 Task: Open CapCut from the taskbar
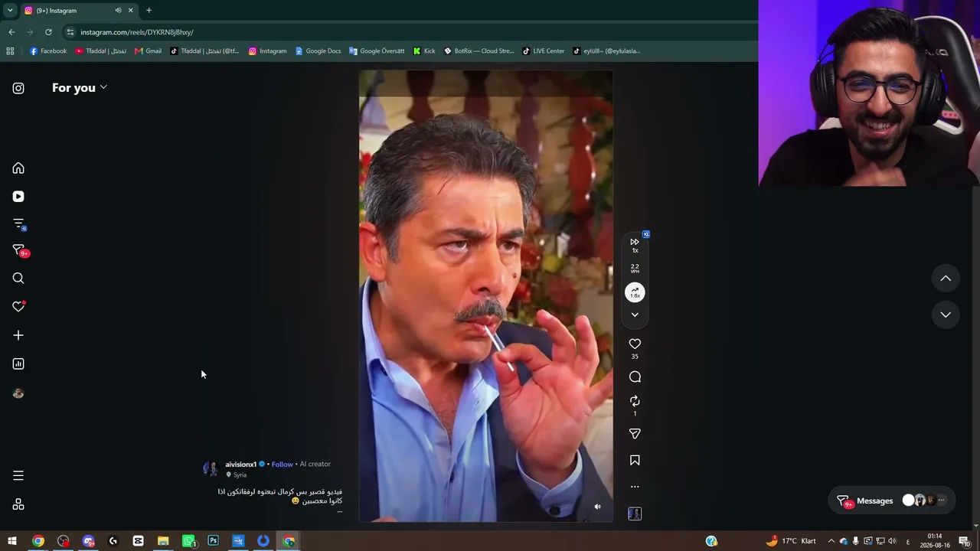pos(138,541)
